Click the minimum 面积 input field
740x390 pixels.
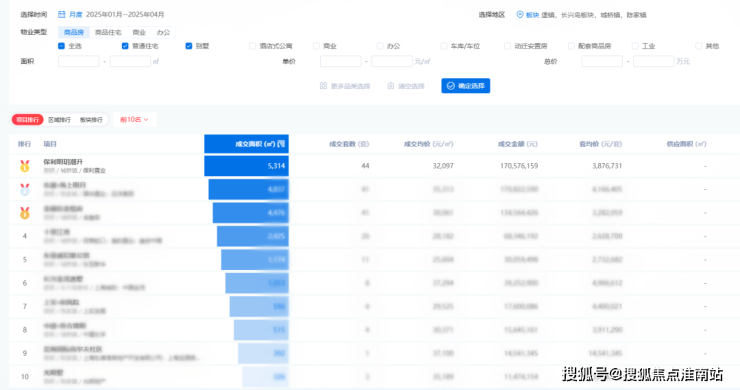78,61
